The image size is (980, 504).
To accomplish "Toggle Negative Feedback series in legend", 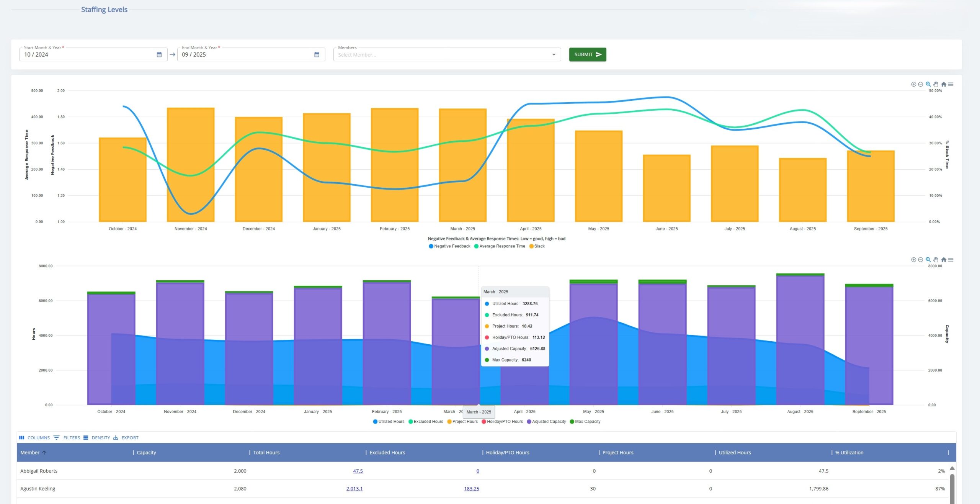I will pos(452,246).
